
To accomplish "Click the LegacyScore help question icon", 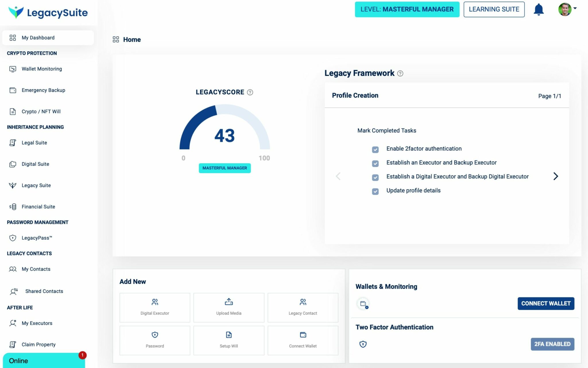I will tap(250, 92).
